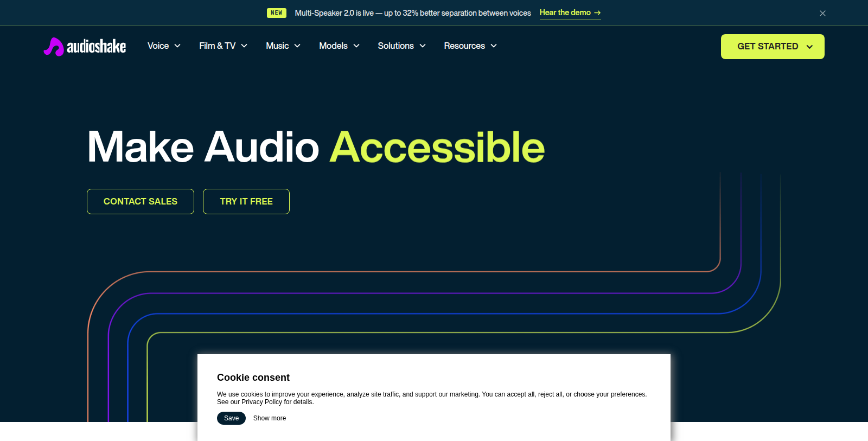Open the Voice navigation item
The image size is (868, 441).
[x=158, y=46]
